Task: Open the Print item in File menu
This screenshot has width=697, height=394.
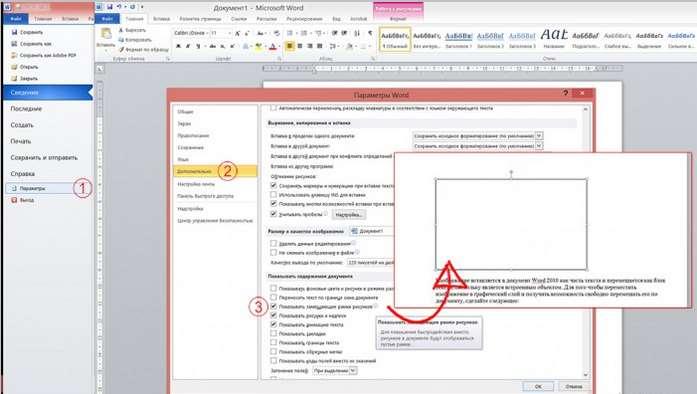Action: tap(21, 141)
